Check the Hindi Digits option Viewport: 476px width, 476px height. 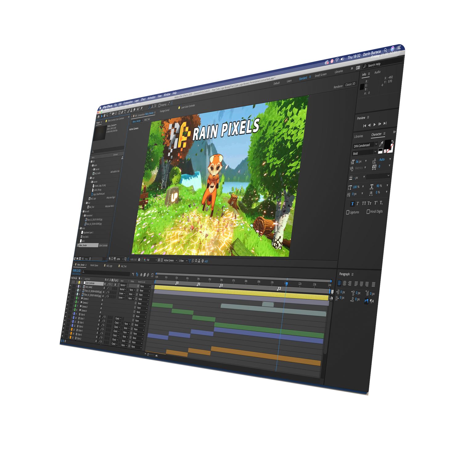tap(368, 212)
